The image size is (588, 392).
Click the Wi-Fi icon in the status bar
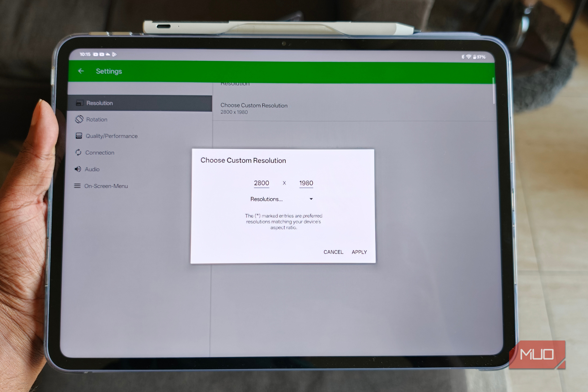point(468,56)
